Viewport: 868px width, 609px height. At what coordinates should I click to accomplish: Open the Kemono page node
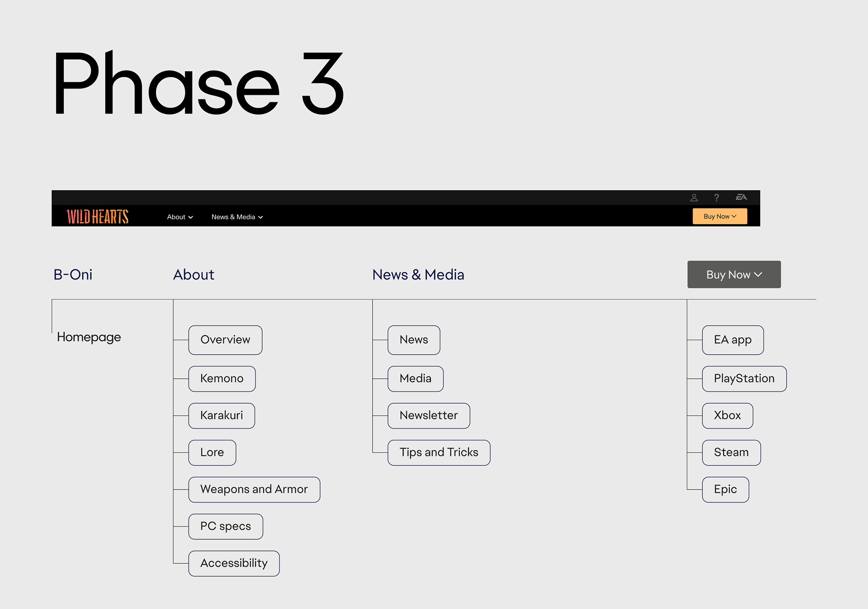click(222, 379)
